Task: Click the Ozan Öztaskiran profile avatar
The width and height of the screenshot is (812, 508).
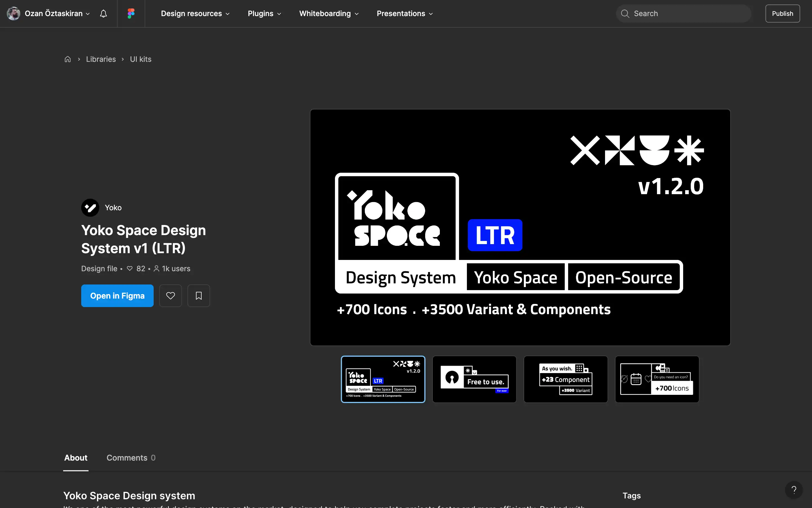Action: pyautogui.click(x=14, y=14)
